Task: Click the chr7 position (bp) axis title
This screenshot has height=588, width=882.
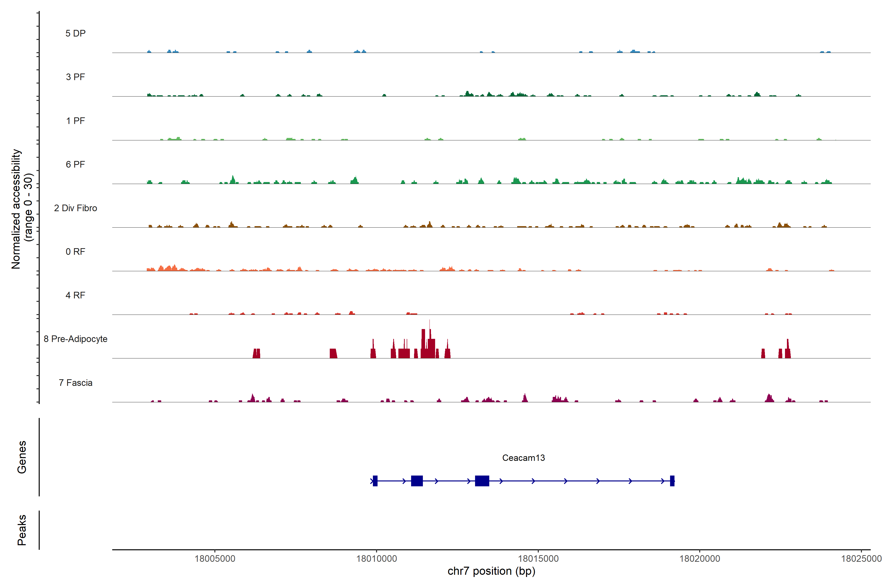Action: (491, 571)
